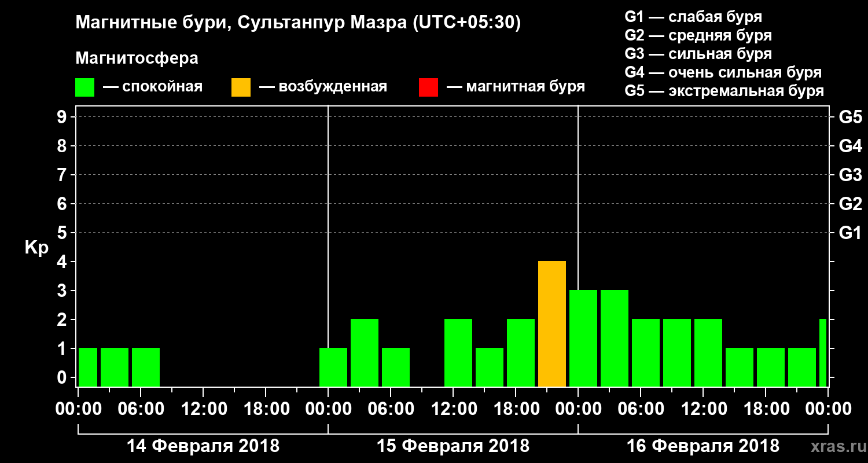
Task: Pick the Kp 2 bar above 12:00 on 15 February
Action: (x=458, y=353)
